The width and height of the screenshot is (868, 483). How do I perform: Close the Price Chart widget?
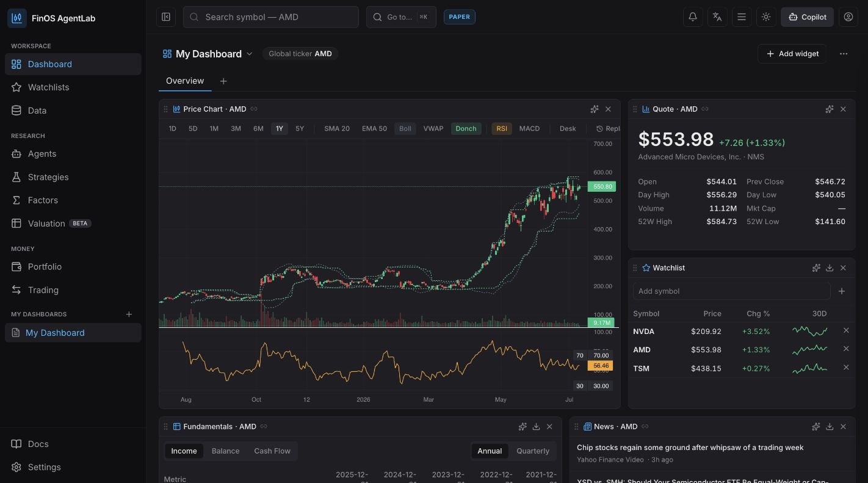point(608,109)
